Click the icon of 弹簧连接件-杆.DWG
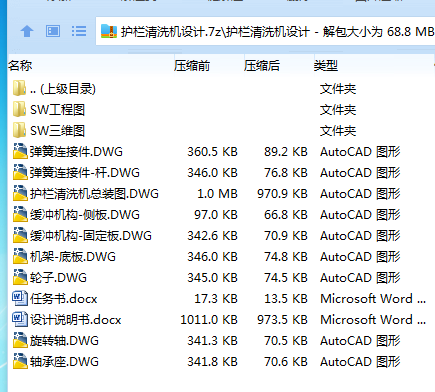435x392 pixels. click(x=20, y=172)
